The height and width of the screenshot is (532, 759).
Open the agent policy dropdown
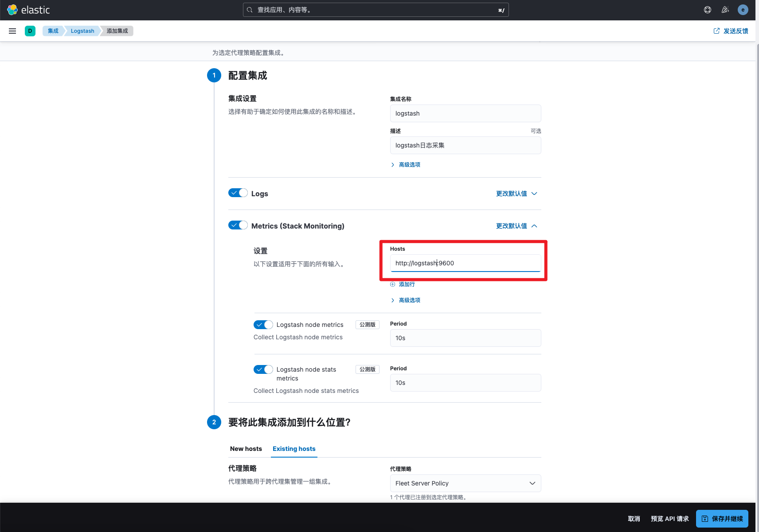coord(466,483)
